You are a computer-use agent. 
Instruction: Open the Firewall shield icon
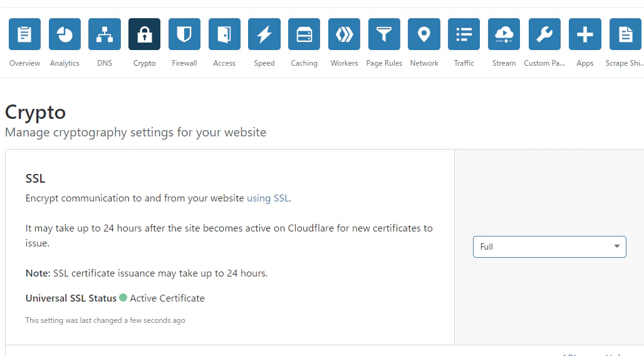184,34
